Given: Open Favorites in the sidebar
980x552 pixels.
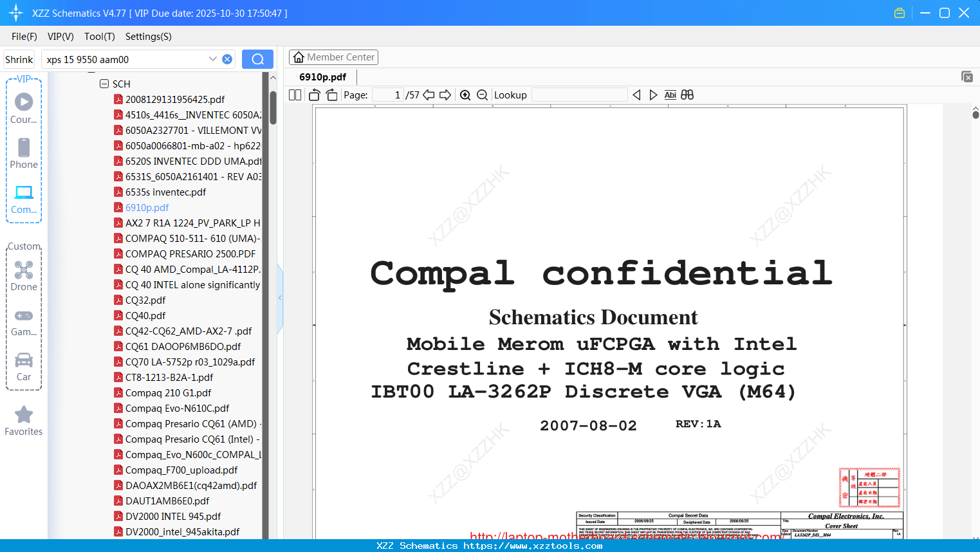Looking at the screenshot, I should coord(24,421).
